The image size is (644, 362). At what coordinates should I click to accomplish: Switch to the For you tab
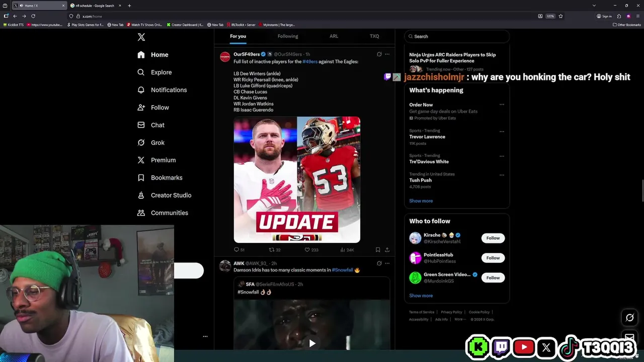pyautogui.click(x=238, y=36)
